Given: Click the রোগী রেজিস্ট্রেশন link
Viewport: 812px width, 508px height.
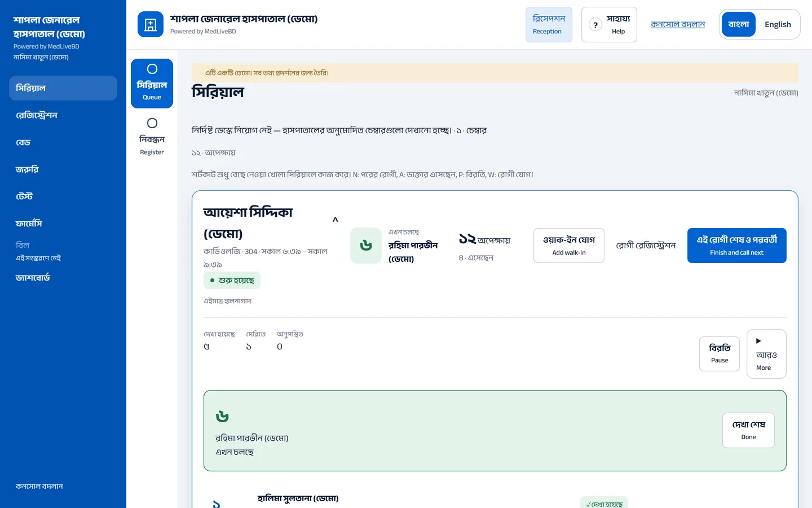Looking at the screenshot, I should [x=646, y=246].
